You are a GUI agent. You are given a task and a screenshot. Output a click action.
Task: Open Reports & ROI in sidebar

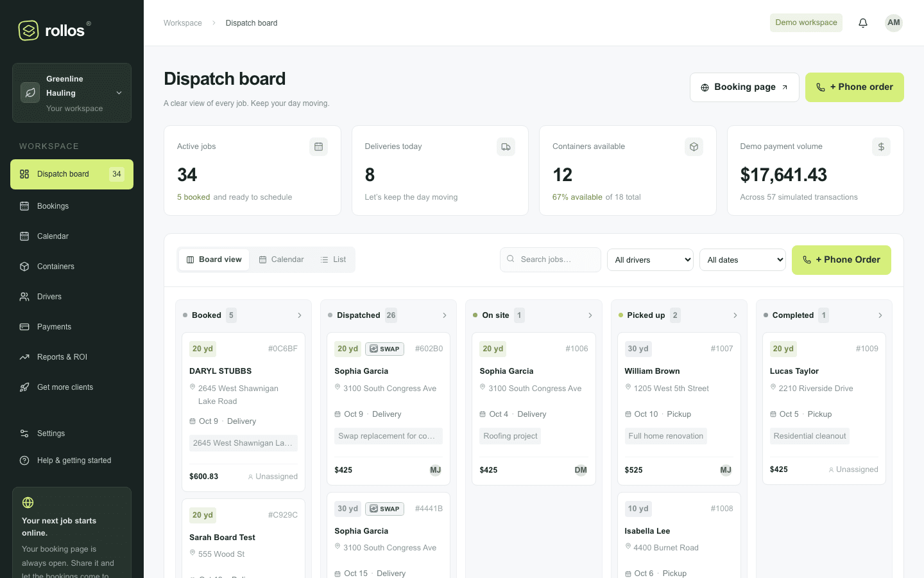72,357
